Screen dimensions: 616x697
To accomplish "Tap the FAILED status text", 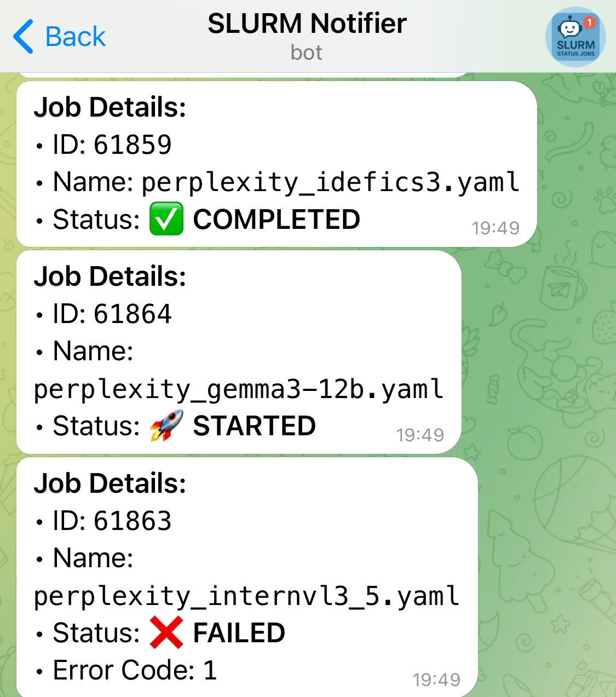I will [x=239, y=633].
